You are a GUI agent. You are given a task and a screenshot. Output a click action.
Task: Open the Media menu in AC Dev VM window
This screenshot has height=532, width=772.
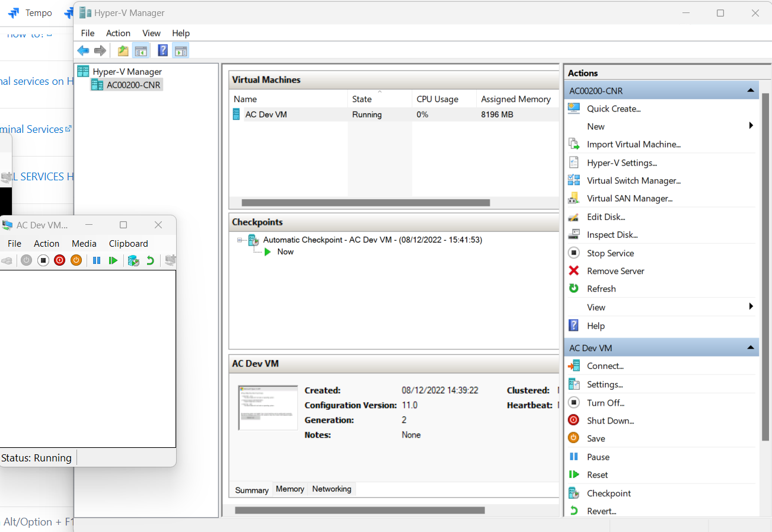(84, 244)
